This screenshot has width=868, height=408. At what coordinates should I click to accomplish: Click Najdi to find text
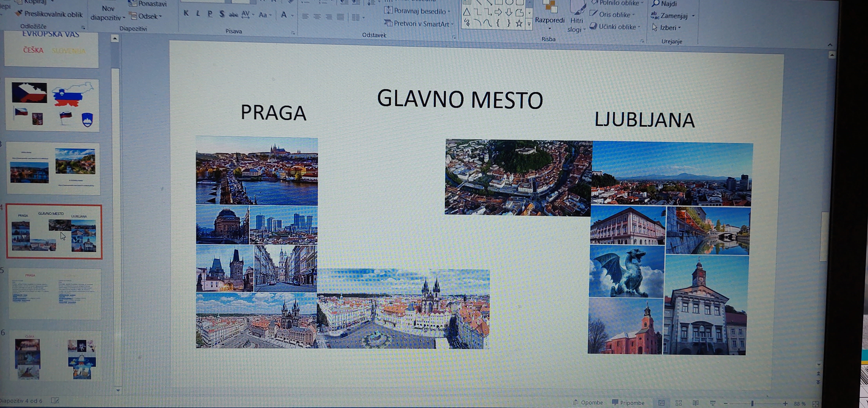pyautogui.click(x=664, y=4)
